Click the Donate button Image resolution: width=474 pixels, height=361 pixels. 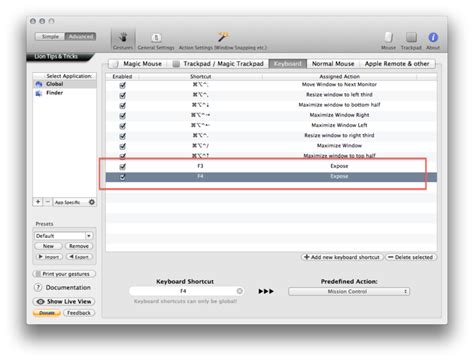tap(47, 313)
